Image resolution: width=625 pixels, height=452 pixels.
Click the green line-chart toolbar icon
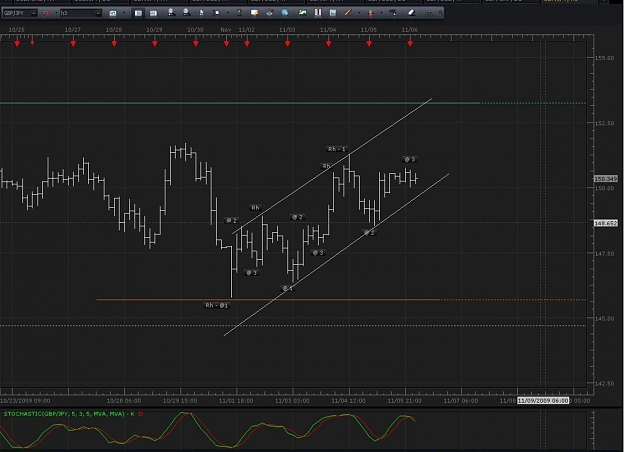tap(303, 13)
